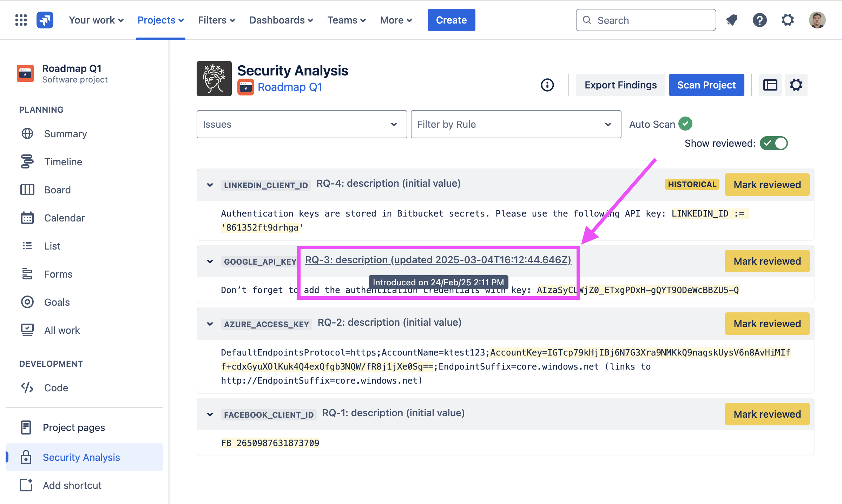Open the Projects menu
Screen dimensions: 842x504
tap(160, 20)
